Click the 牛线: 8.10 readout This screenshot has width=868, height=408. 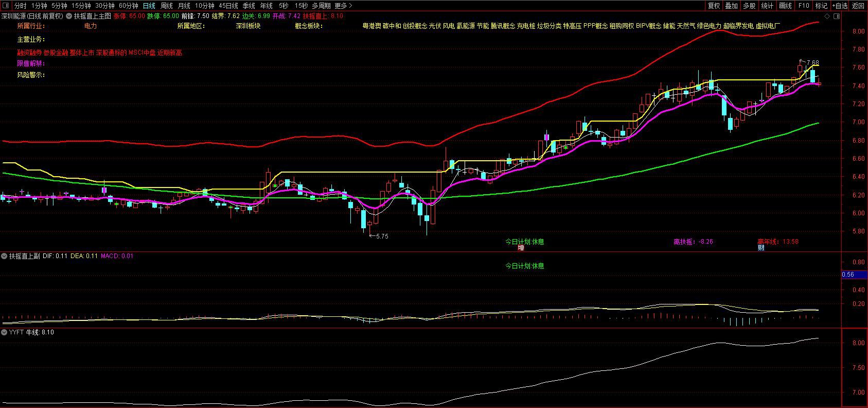(x=40, y=332)
